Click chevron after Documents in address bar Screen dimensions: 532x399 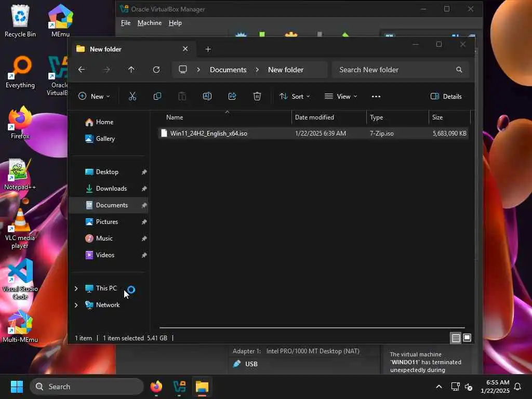257,70
